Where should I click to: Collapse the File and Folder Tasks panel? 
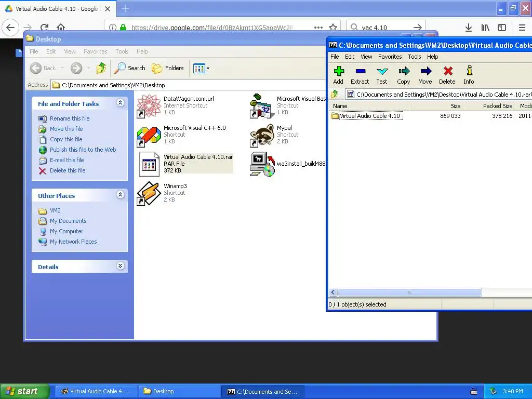121,103
